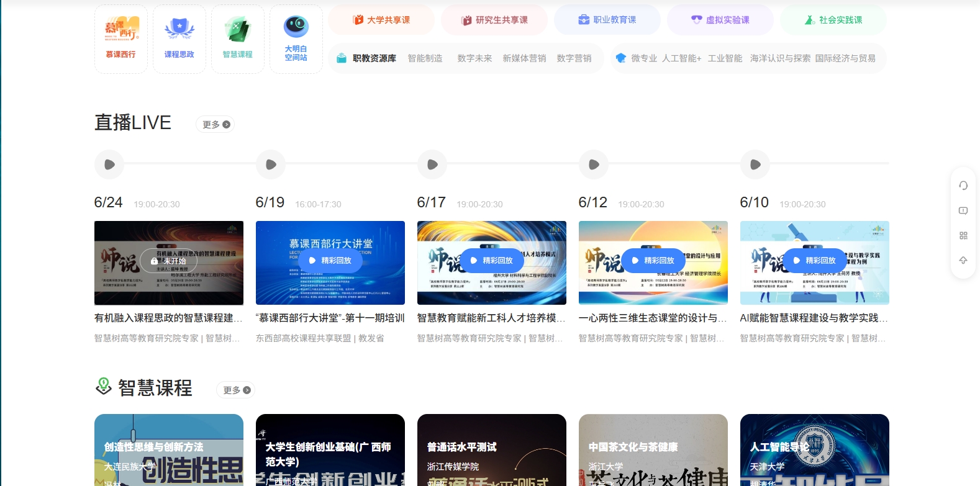Expand more next to 智慧课程 heading
This screenshot has height=486, width=980.
pyautogui.click(x=236, y=390)
